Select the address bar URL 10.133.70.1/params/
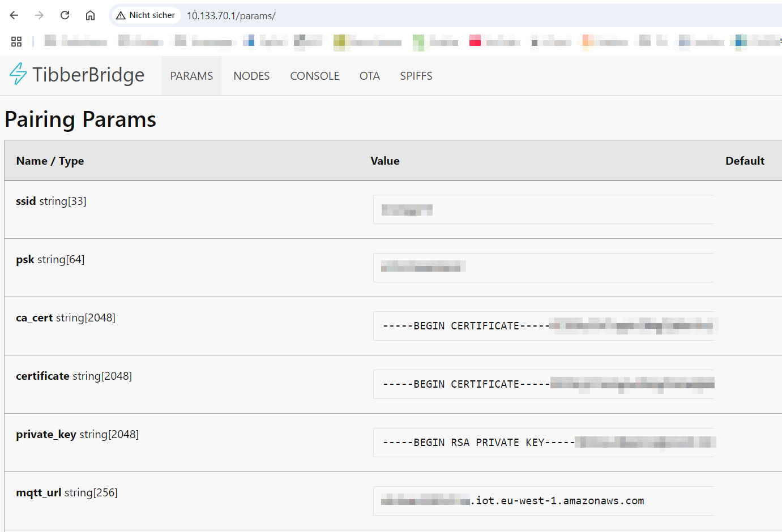 pyautogui.click(x=231, y=16)
